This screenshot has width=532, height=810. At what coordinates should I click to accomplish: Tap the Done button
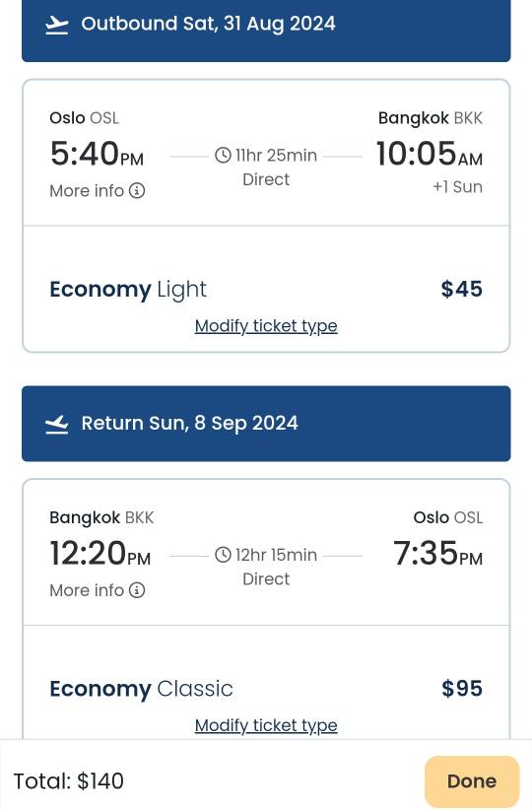tap(472, 781)
